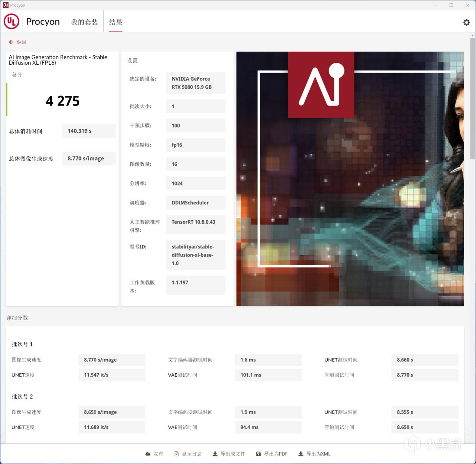Click batch 1 text encoder time 1.6 ms
Screen dimensions: 476x464
(268, 360)
